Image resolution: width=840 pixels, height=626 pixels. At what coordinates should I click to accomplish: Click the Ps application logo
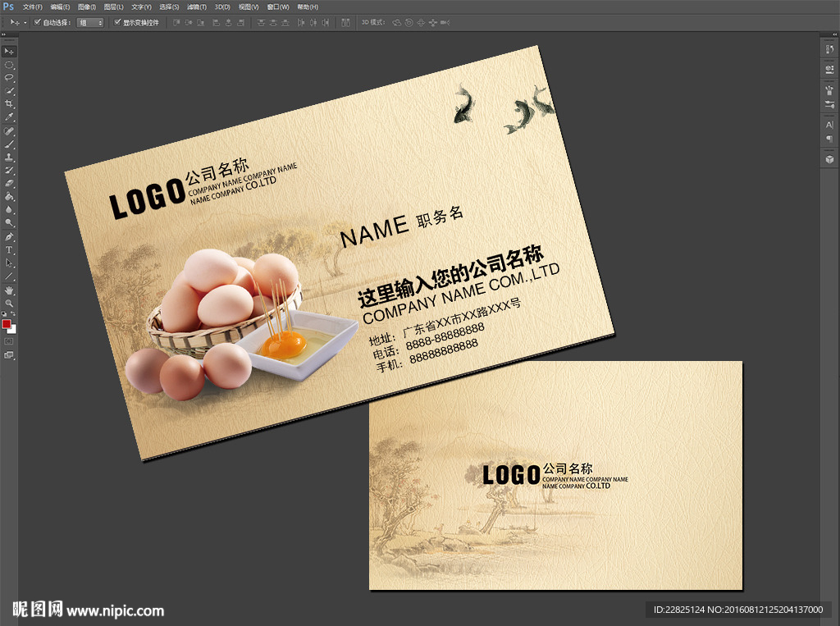coord(8,7)
